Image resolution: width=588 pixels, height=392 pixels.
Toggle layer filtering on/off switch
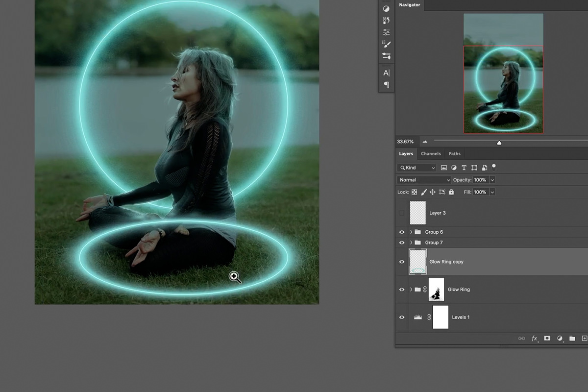click(x=494, y=167)
